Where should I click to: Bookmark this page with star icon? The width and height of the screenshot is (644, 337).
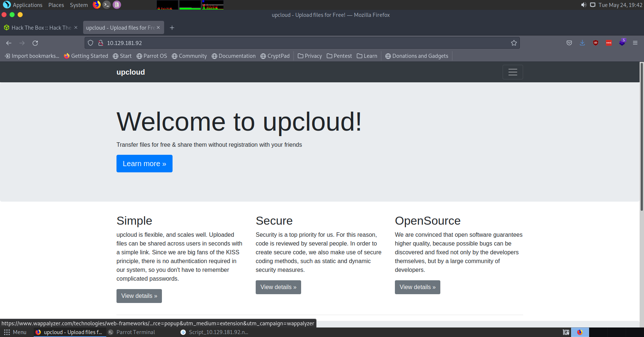[x=514, y=43]
